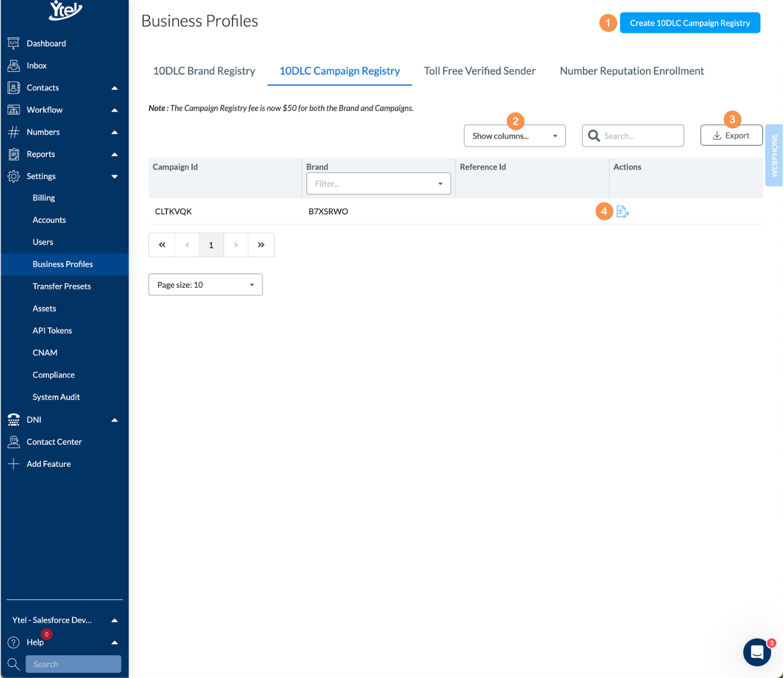Click the Ytel logo
Viewport: 784px width, 678px height.
pos(65,10)
